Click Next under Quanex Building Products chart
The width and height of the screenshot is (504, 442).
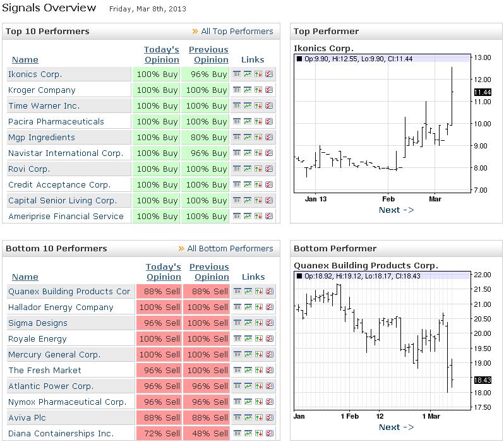(397, 427)
